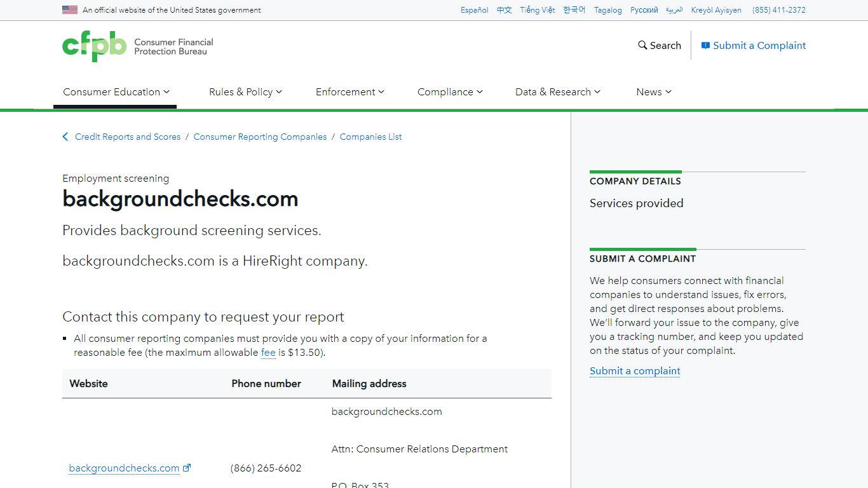868x488 pixels.
Task: Click 'Provides background screening services.' text
Action: (x=192, y=231)
